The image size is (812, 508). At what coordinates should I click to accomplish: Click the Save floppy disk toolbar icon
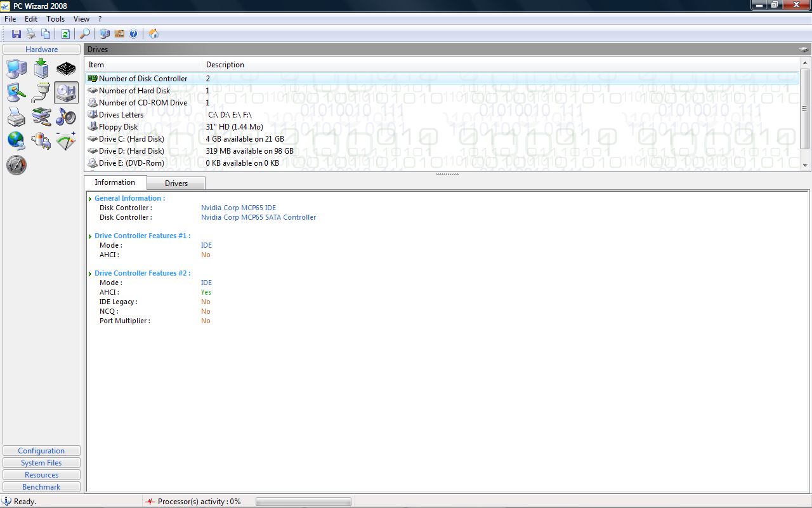pyautogui.click(x=16, y=34)
